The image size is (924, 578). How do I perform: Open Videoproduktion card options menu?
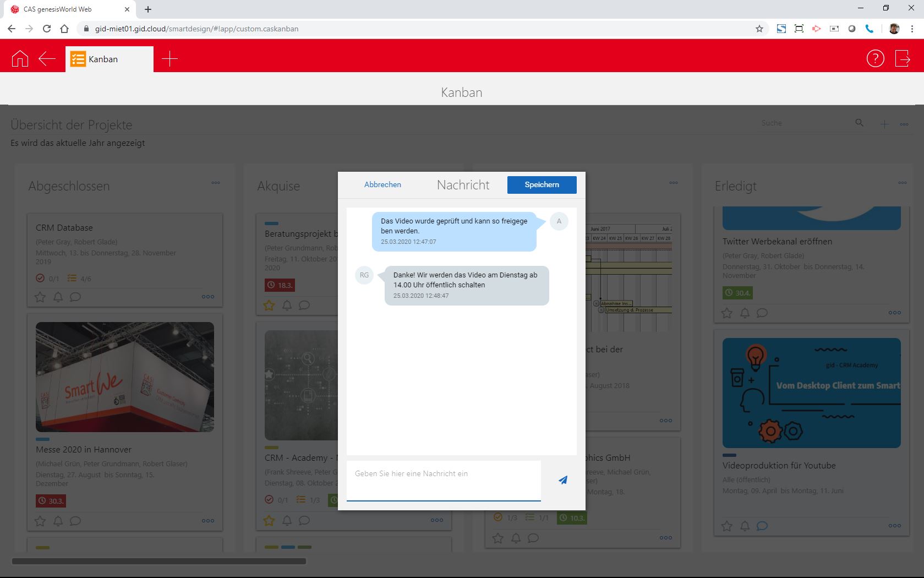pyautogui.click(x=895, y=526)
